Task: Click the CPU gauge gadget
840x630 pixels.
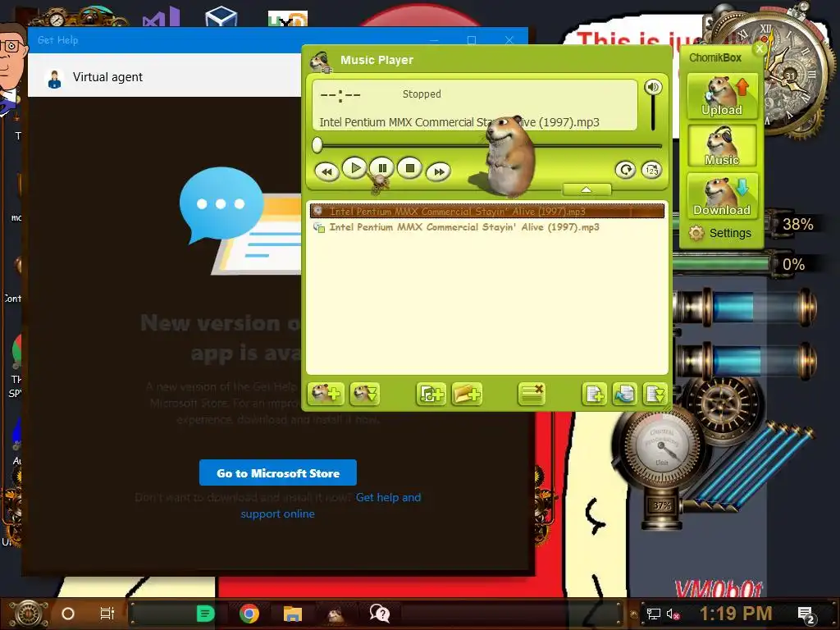Action: click(662, 447)
